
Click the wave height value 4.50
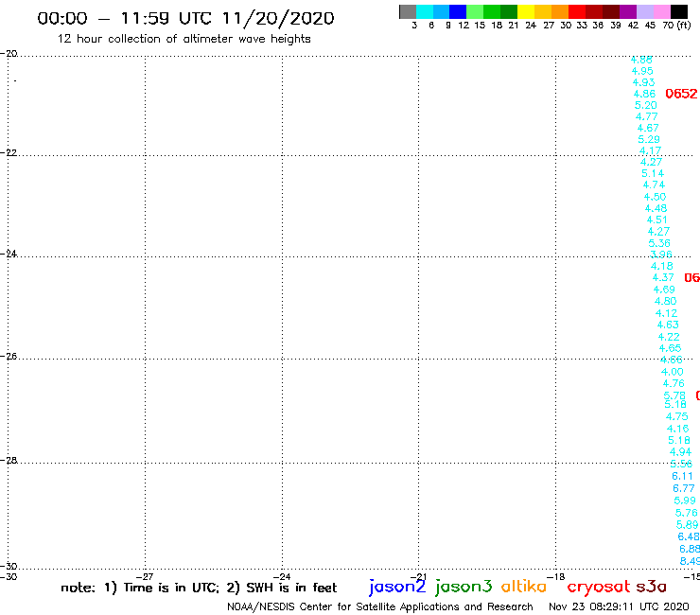(x=655, y=197)
